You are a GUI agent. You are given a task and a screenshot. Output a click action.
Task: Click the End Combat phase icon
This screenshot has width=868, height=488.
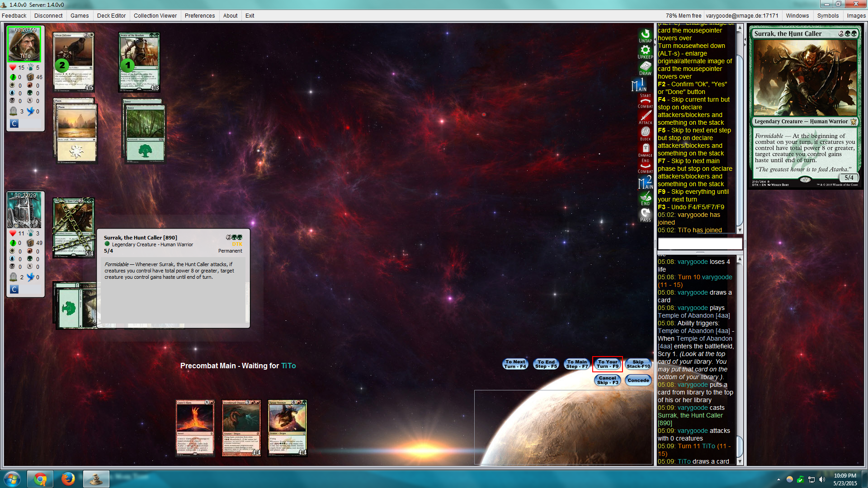click(x=645, y=166)
